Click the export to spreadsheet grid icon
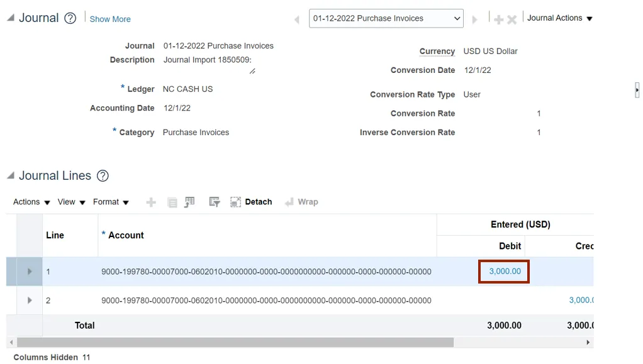 point(189,202)
